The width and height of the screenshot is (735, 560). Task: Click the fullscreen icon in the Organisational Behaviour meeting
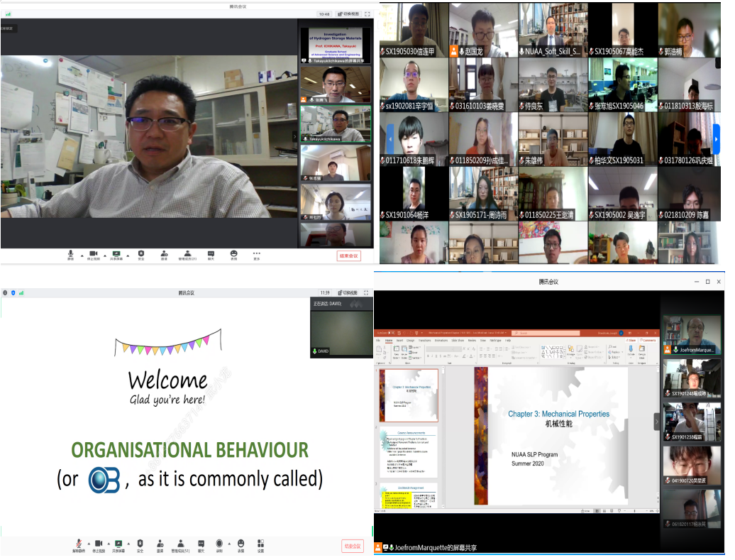tap(365, 292)
